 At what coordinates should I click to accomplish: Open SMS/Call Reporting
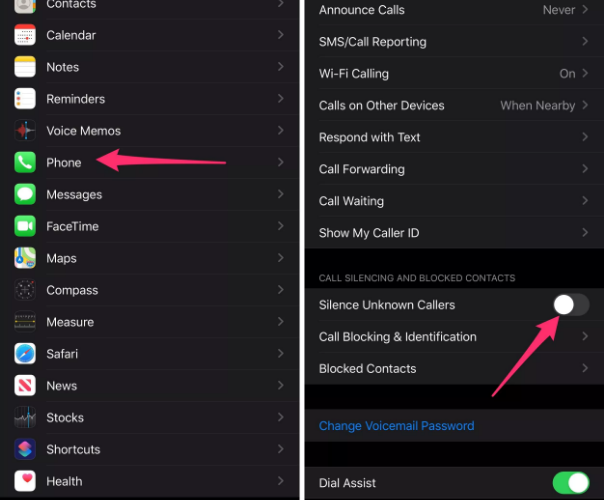[x=454, y=42]
